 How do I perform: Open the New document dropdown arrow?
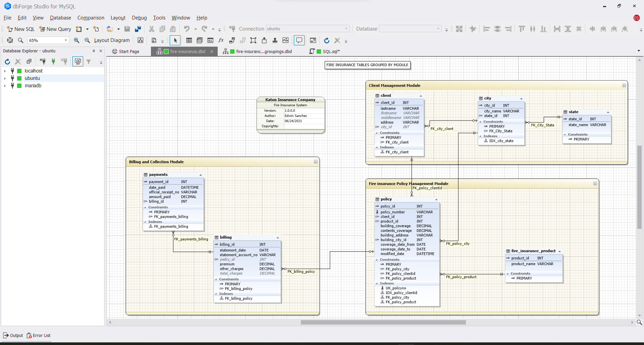87,29
